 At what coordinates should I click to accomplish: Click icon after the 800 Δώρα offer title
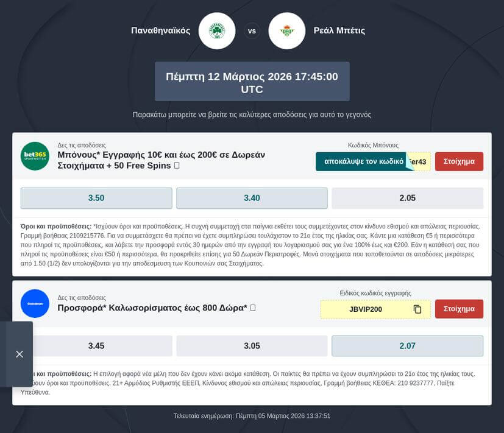click(x=253, y=308)
